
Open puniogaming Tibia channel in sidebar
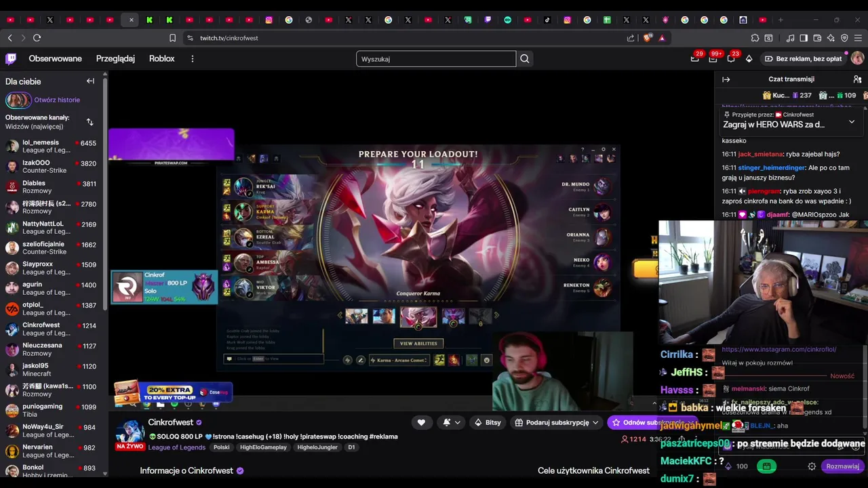pos(51,411)
